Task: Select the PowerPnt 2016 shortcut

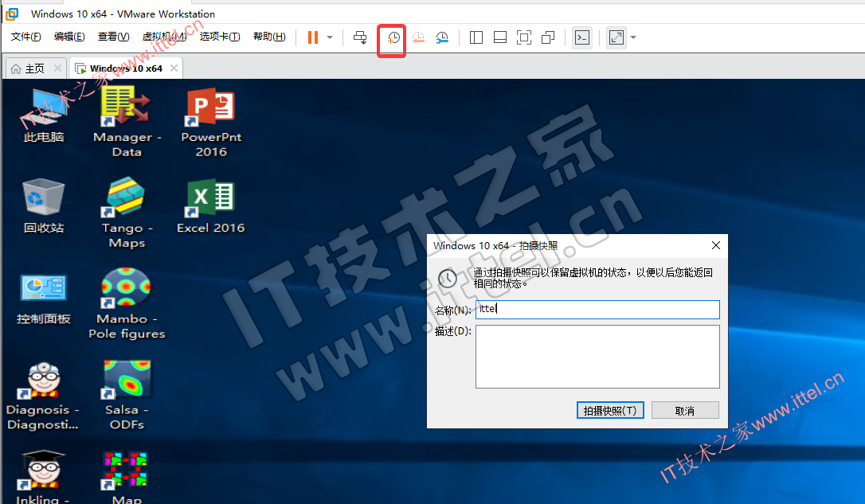Action: click(211, 122)
